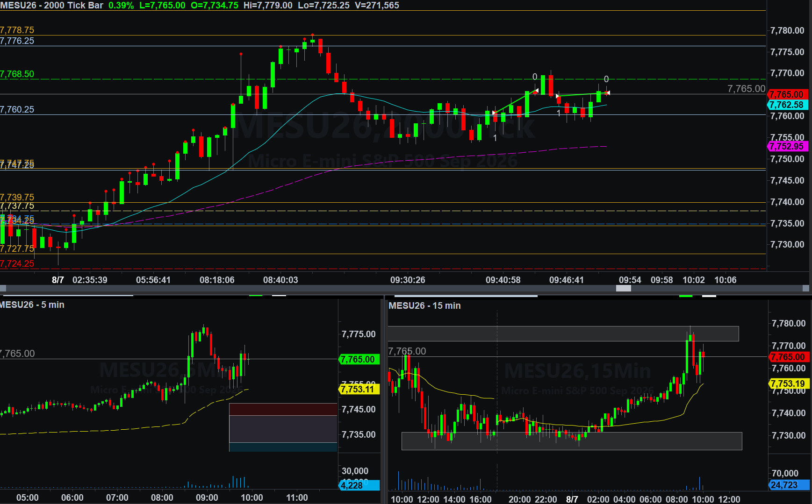
Task: Select the red stop zone box on 5 min chart
Action: [283, 409]
